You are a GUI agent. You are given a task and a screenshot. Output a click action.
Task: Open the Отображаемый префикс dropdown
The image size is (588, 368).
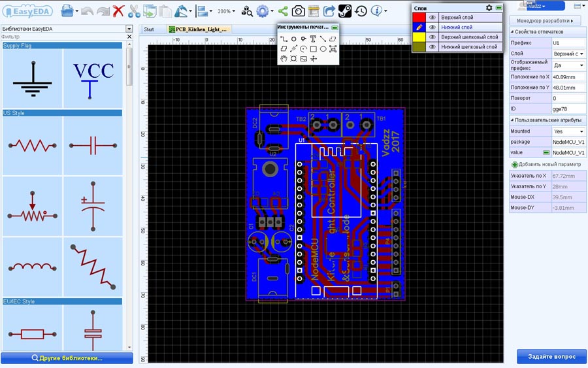pos(568,65)
